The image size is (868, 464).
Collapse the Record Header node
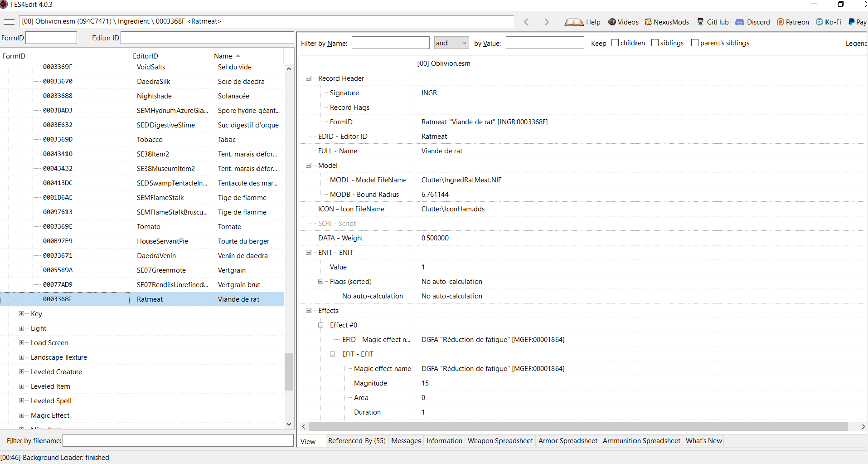[309, 78]
